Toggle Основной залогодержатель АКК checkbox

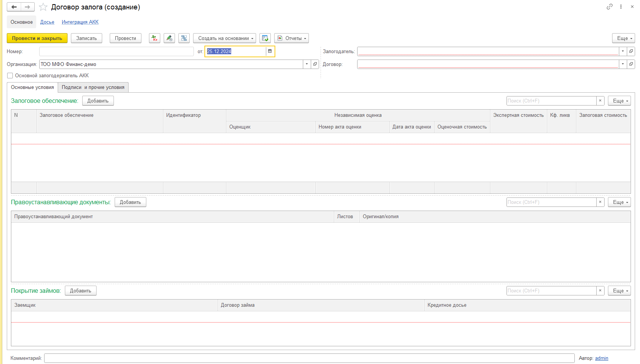point(10,75)
